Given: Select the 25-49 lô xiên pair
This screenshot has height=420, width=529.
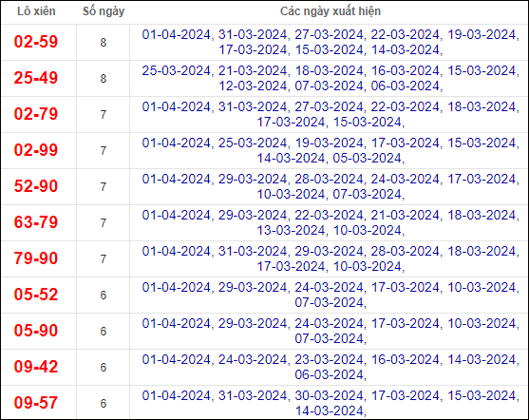Looking at the screenshot, I should click(x=36, y=78).
